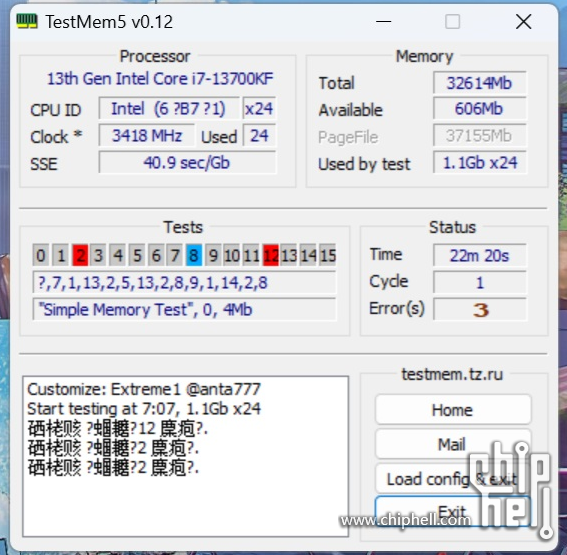Click the red test box 12

271,255
